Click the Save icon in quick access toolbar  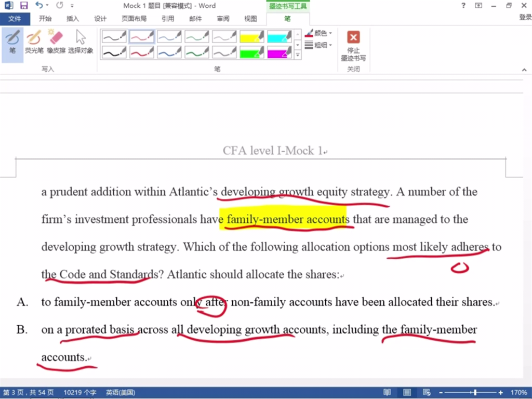[x=24, y=6]
